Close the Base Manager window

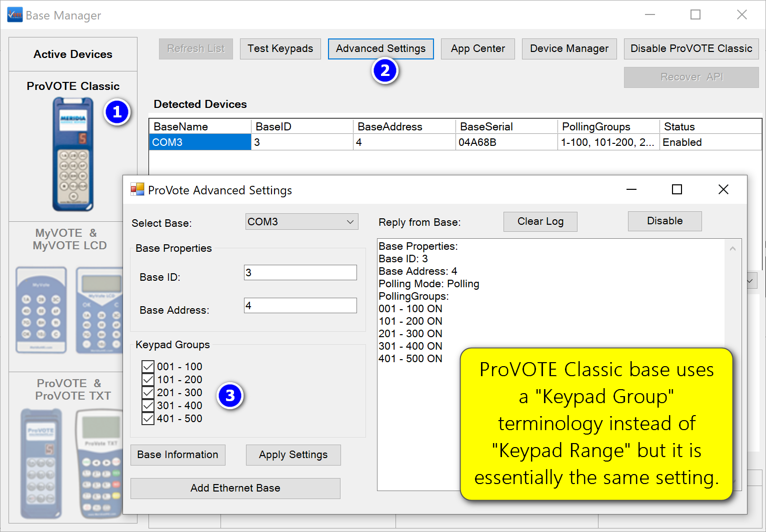pos(742,15)
